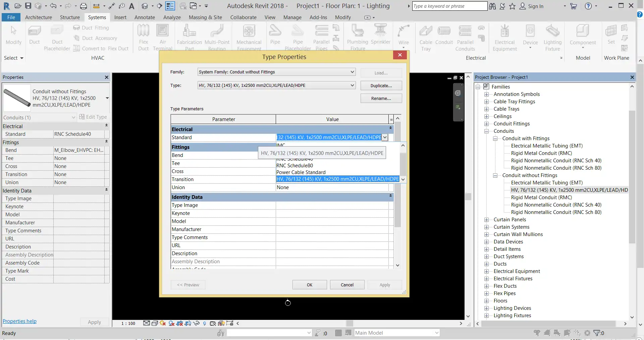Collapse the Conduit without Fittings tree node
The width and height of the screenshot is (644, 340).
tap(495, 175)
